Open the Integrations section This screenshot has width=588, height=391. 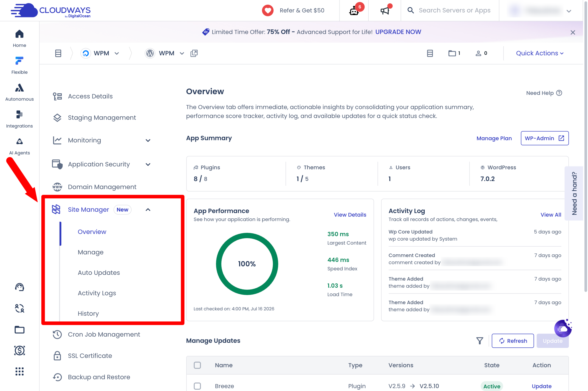pos(20,119)
